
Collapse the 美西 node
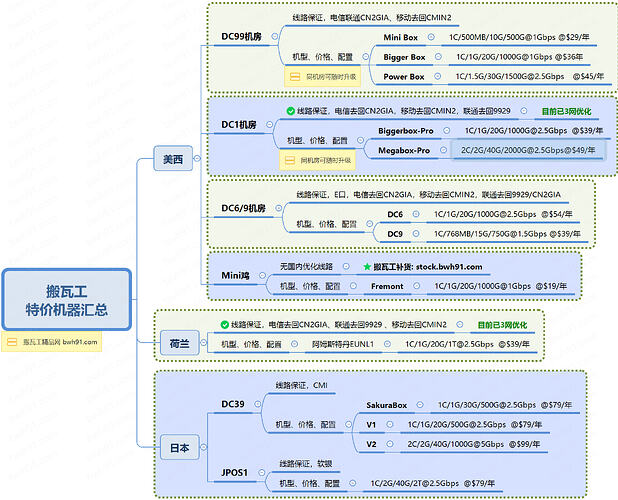click(197, 158)
